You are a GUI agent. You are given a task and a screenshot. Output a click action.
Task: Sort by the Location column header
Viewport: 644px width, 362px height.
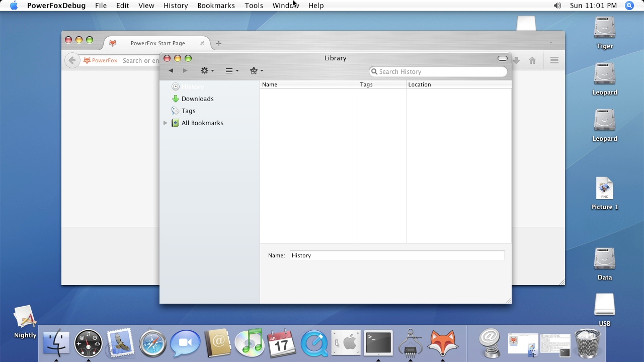(x=459, y=84)
